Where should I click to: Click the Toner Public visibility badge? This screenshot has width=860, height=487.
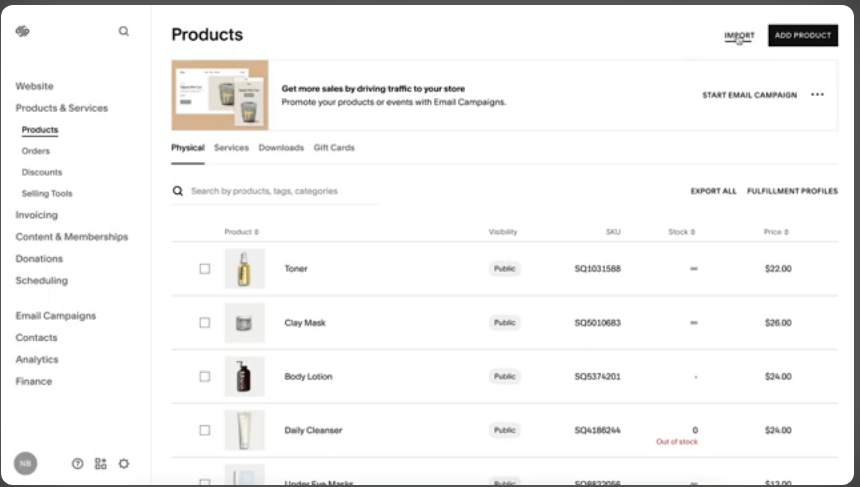(x=505, y=269)
